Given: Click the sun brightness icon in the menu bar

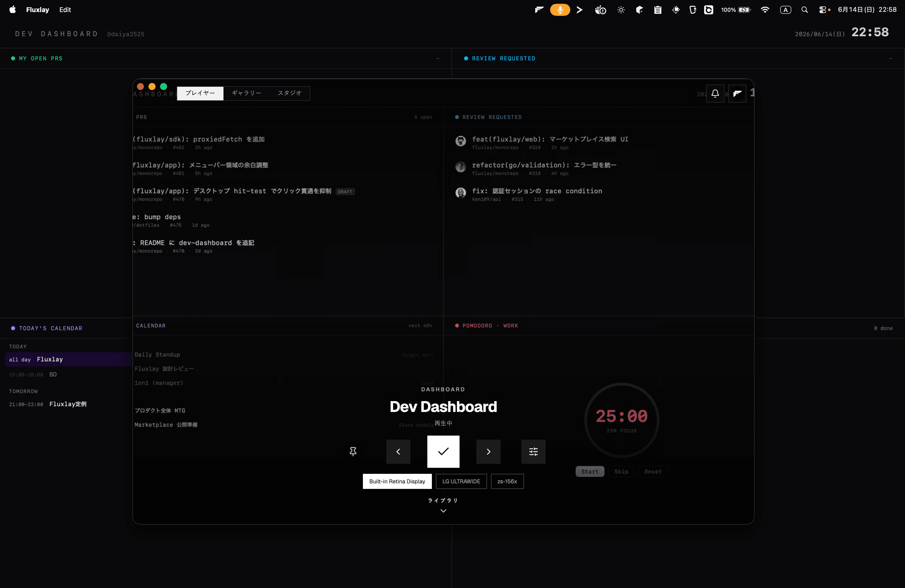Looking at the screenshot, I should coord(621,10).
